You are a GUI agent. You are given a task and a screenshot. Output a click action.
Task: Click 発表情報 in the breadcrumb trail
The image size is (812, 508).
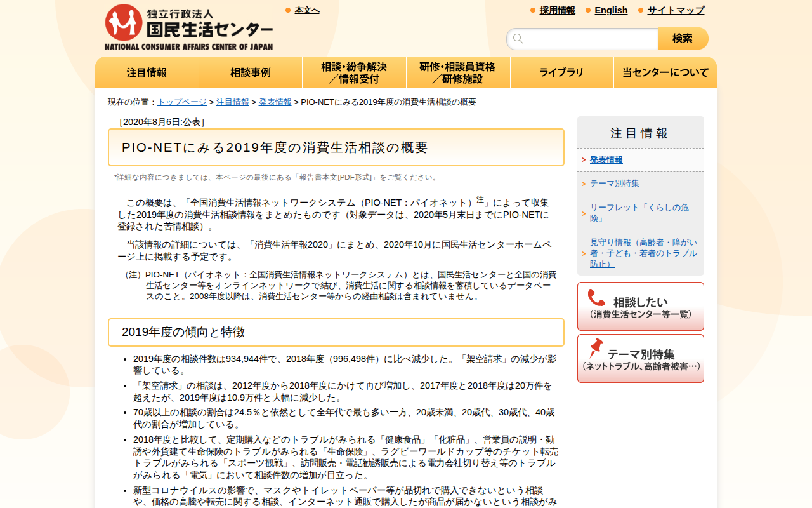point(275,102)
